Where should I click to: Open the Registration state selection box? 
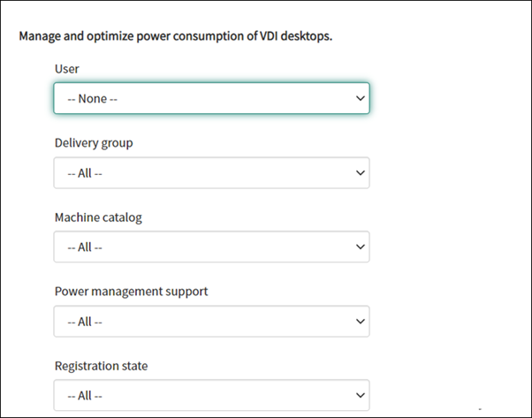[211, 394]
